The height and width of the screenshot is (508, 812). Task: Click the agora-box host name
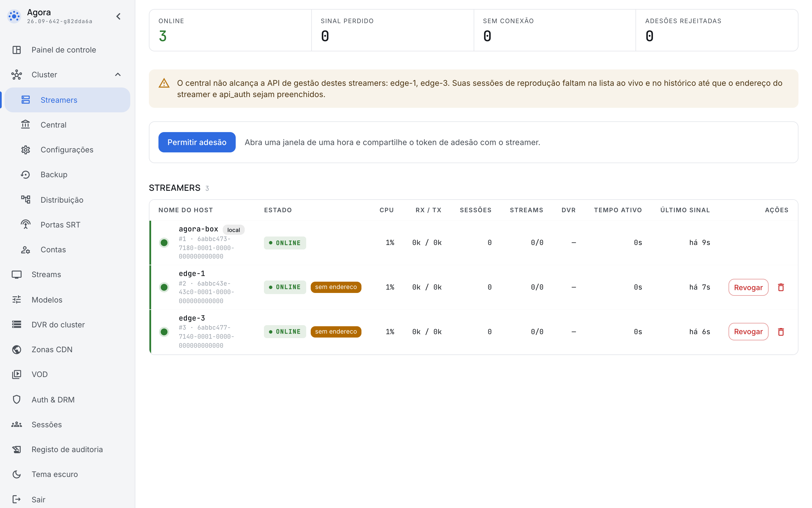tap(198, 229)
